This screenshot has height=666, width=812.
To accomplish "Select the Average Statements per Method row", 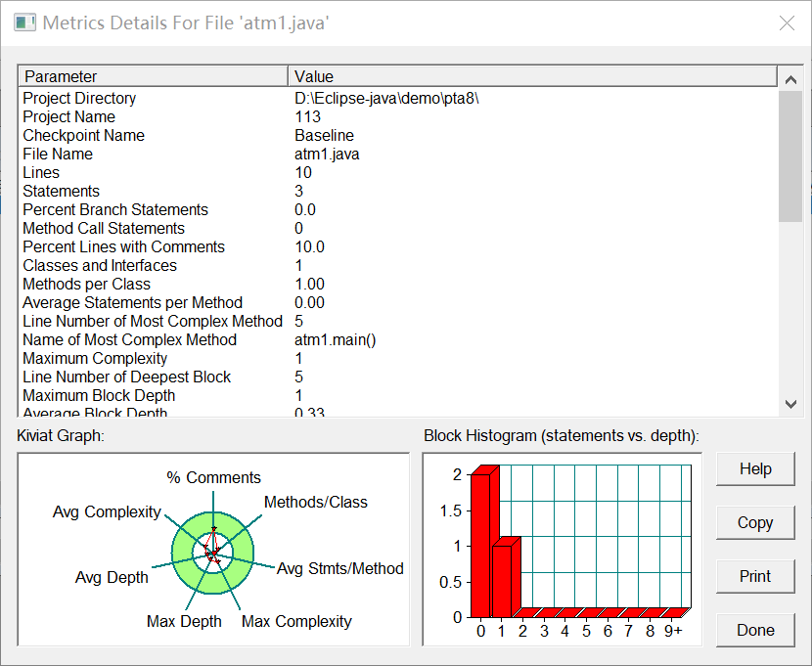I will [399, 303].
